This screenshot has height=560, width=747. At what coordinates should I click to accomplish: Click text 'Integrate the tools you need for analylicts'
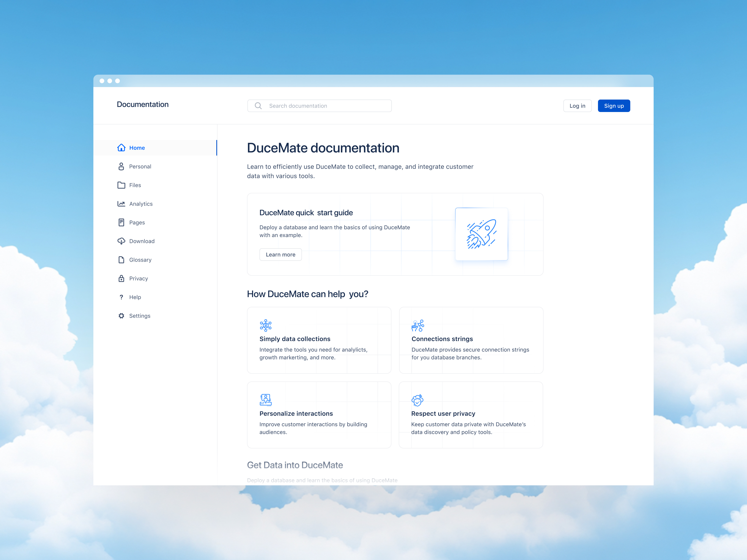coord(313,350)
